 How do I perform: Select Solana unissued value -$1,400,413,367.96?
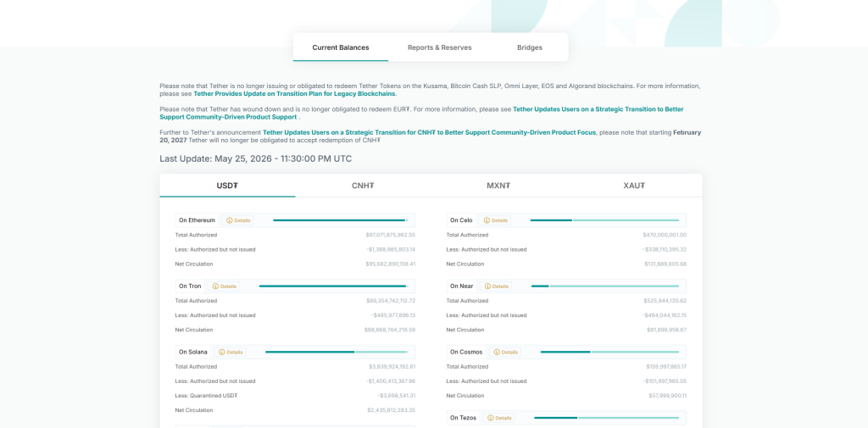pos(391,381)
